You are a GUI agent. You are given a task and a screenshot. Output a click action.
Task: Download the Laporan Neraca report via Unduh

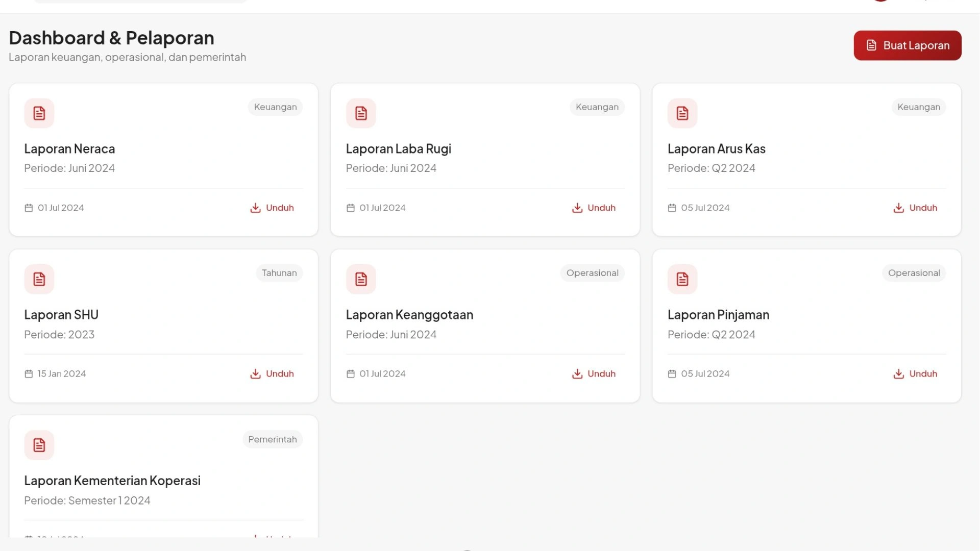click(x=272, y=208)
